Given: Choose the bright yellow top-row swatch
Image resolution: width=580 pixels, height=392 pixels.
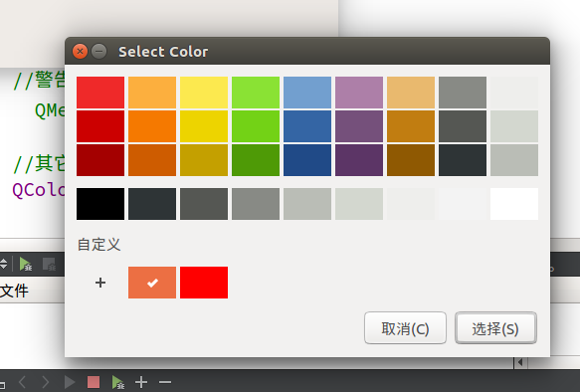Looking at the screenshot, I should 204,93.
